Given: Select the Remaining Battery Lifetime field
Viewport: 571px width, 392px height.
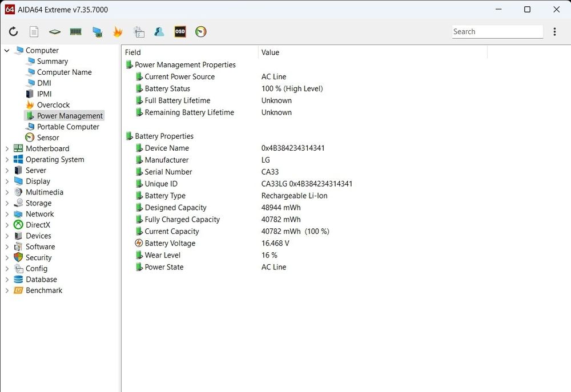Looking at the screenshot, I should coord(189,112).
